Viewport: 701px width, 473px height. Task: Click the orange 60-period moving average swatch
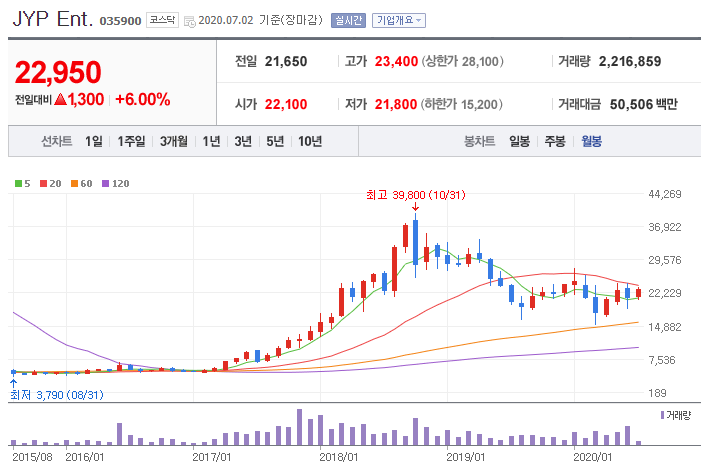(75, 183)
